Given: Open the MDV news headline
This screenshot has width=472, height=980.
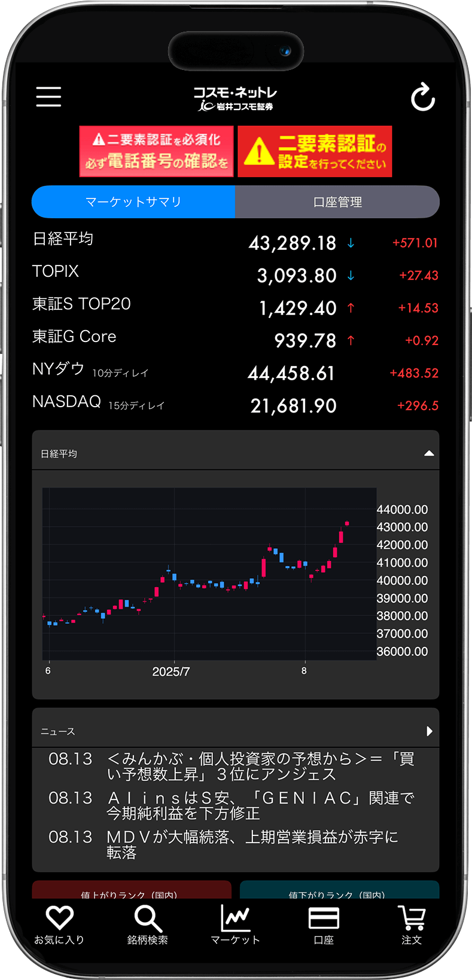Looking at the screenshot, I should click(251, 844).
